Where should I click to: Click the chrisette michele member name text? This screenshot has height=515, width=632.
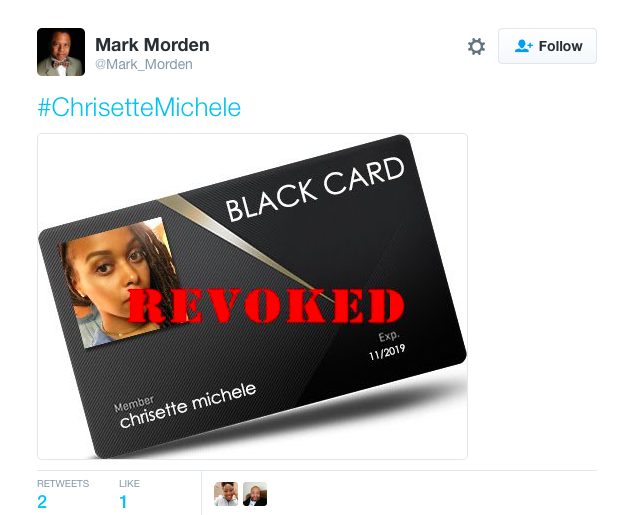188,405
